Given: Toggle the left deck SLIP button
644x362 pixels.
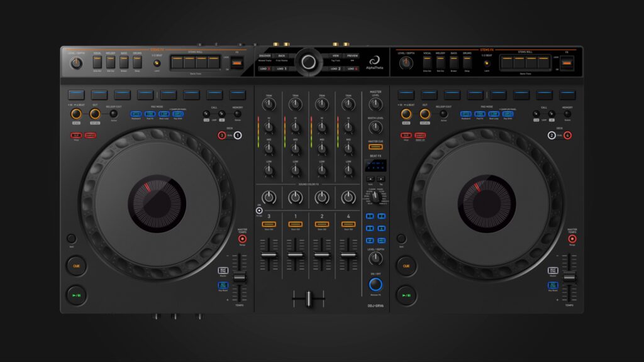Looking at the screenshot, I should click(76, 135).
